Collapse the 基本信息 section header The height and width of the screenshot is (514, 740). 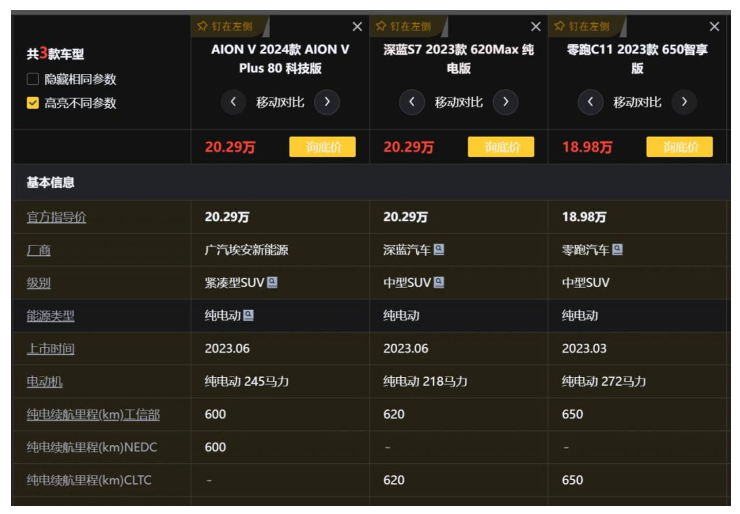(50, 183)
